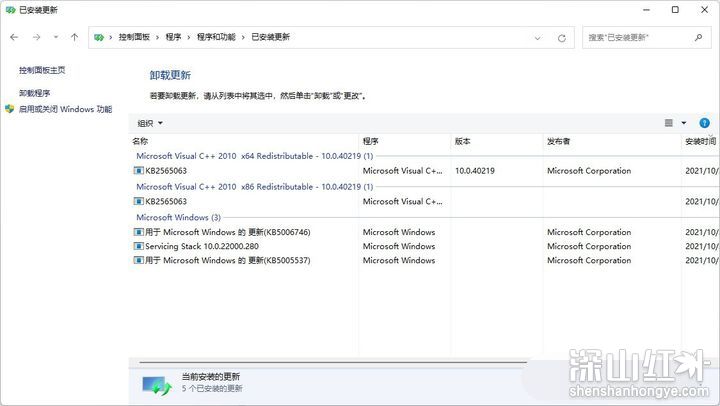The image size is (720, 406).
Task: Click the address bar control panel icon
Action: click(x=99, y=37)
